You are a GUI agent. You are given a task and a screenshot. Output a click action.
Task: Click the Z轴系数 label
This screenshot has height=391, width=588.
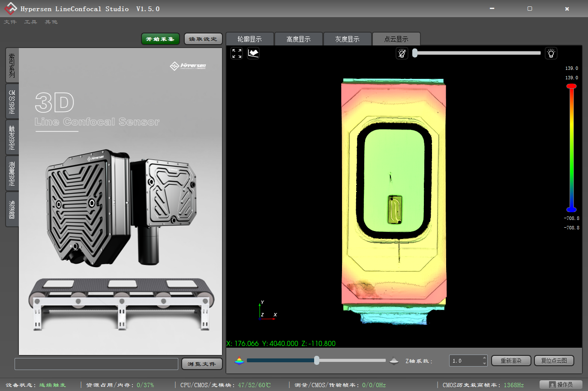pos(419,361)
